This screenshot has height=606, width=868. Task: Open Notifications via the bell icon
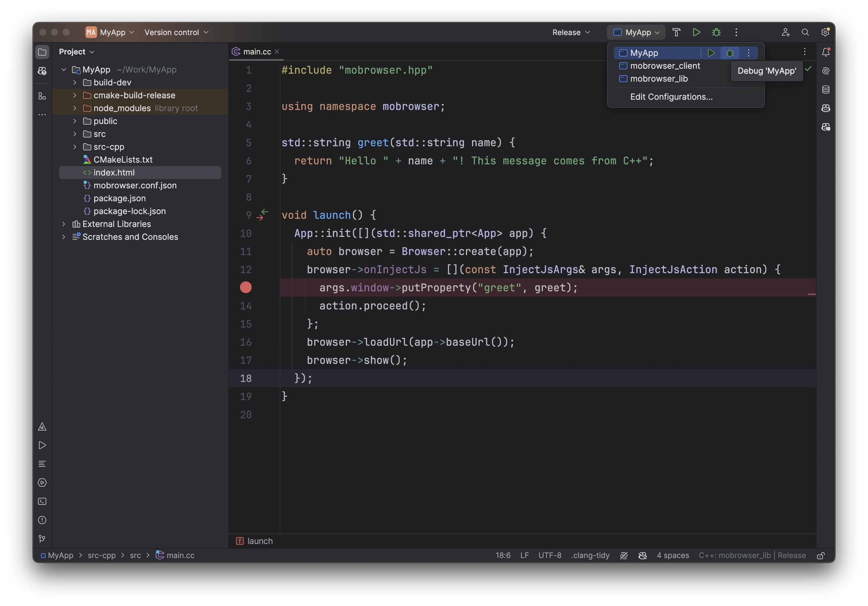pyautogui.click(x=826, y=52)
